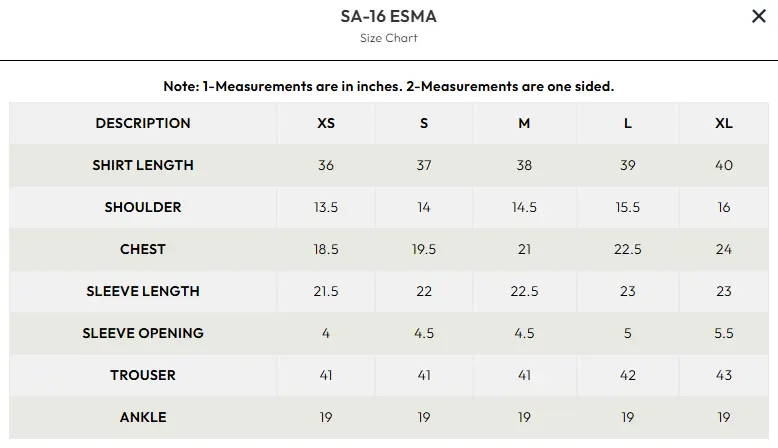The image size is (778, 448).
Task: Select the SLEEVE OPENING row label
Action: (143, 333)
